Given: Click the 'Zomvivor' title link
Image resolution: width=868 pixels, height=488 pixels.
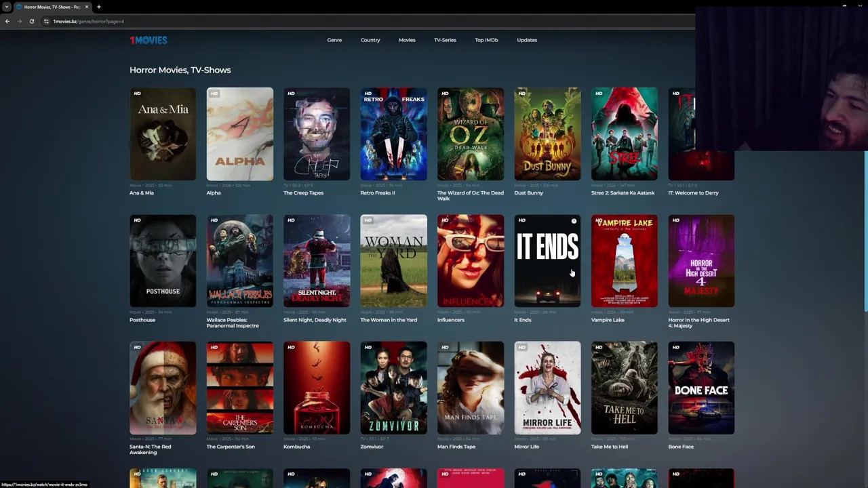Looking at the screenshot, I should pos(372,447).
